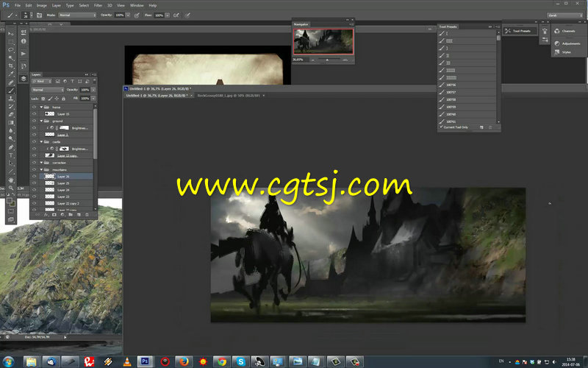Open the File menu
588x368 pixels.
coord(18,5)
